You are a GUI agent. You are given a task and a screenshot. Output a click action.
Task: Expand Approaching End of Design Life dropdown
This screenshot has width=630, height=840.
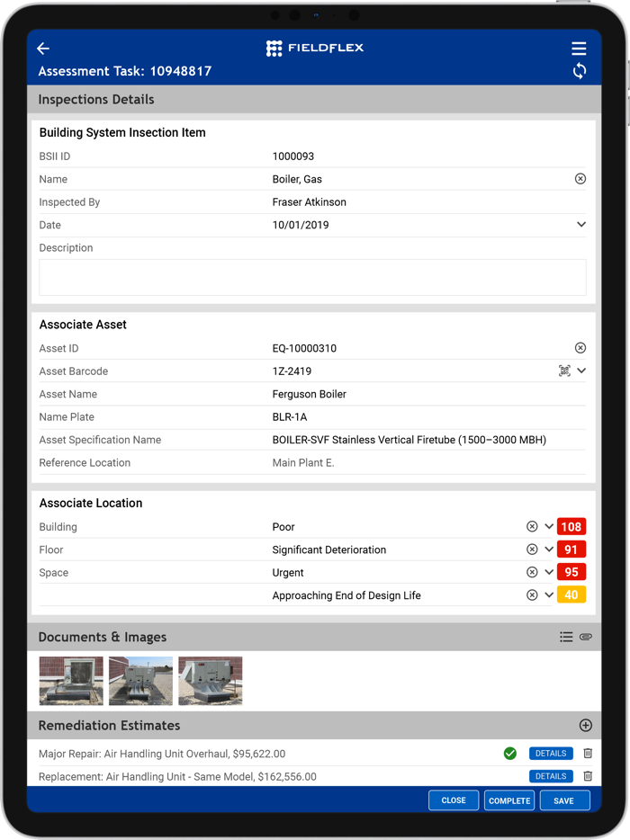[x=549, y=595]
